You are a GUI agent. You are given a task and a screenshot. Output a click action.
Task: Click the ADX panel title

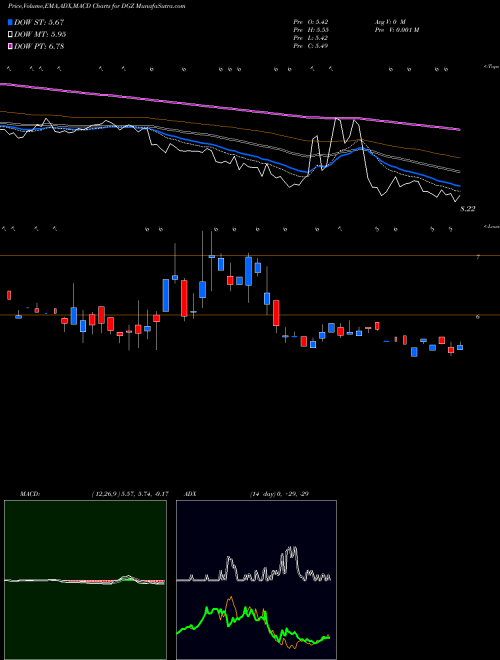191,494
